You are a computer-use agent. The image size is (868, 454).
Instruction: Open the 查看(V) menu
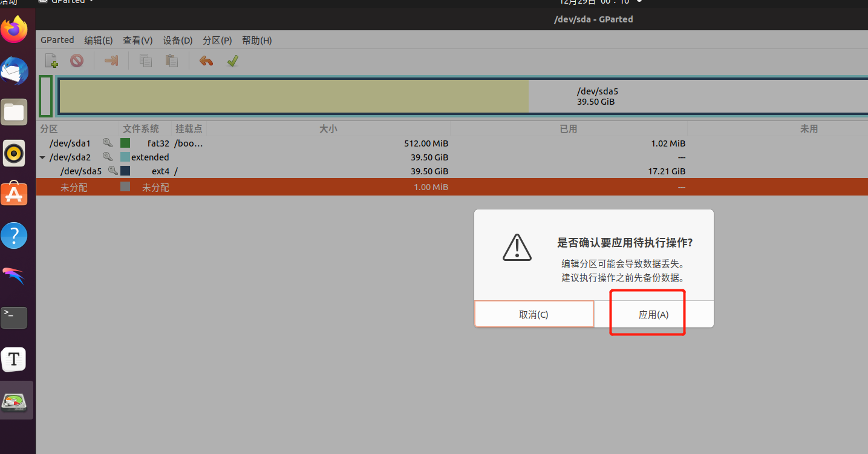137,41
